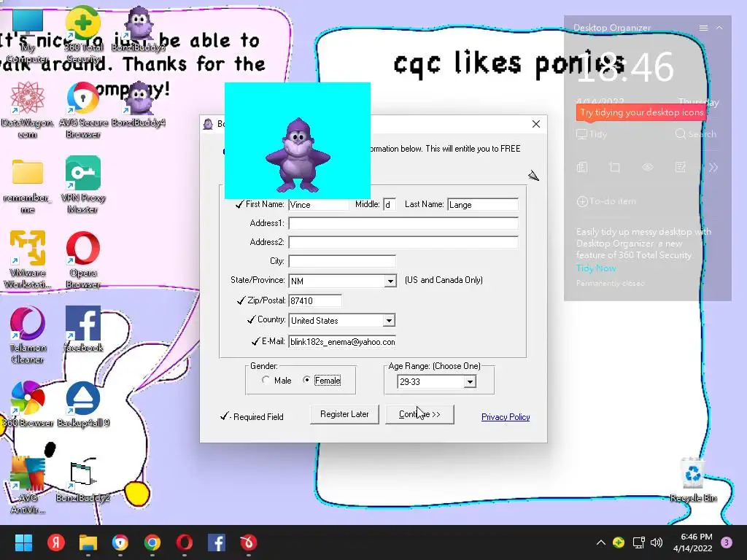Launch the BonziBuddy3 desktop shortcut
747x560 pixels.
(139, 28)
